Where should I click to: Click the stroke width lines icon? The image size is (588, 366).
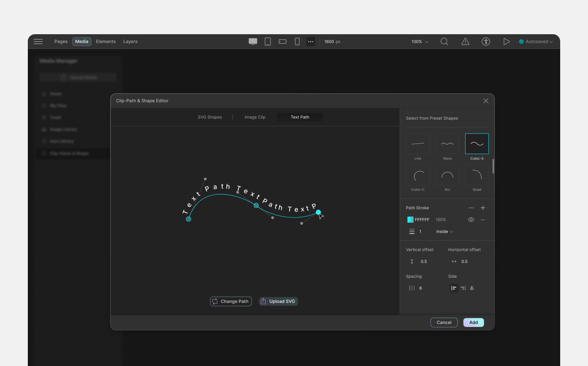pos(412,232)
